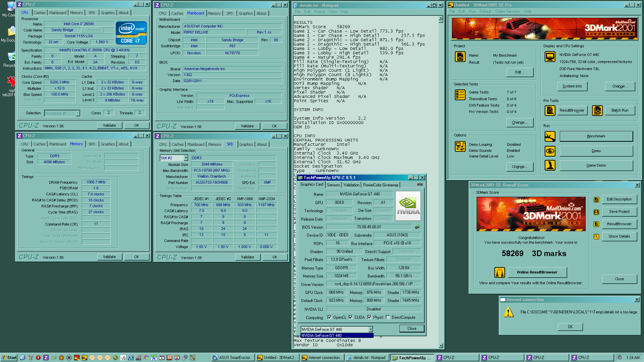Click the Benchmark run icon beside Benchmark button
Viewport: 644px width, 362px height.
click(x=550, y=137)
